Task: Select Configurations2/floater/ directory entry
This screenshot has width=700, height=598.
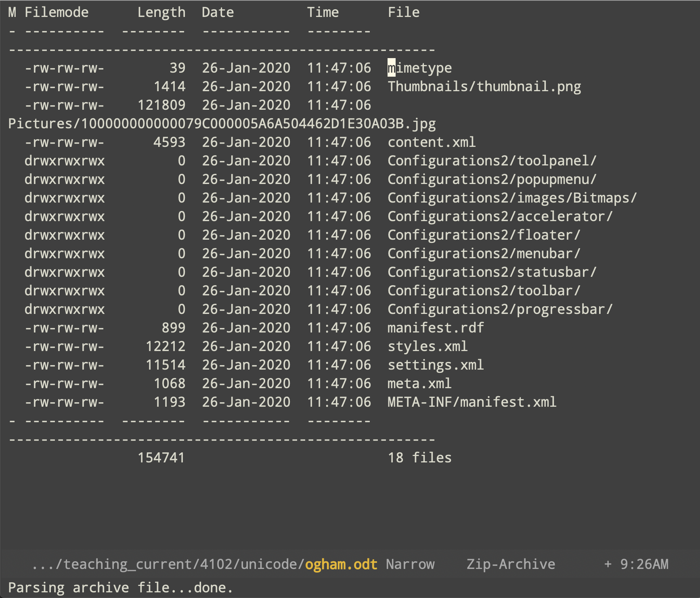Action: [484, 235]
